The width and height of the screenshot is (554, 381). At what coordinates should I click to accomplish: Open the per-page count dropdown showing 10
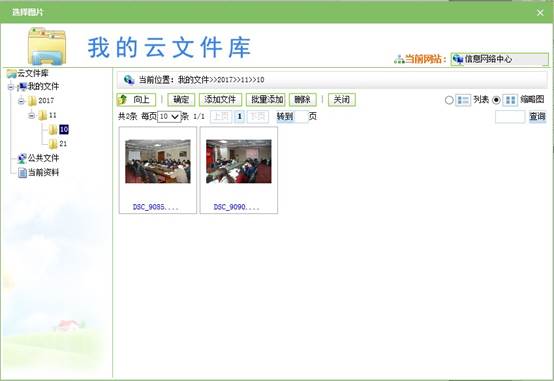(x=169, y=117)
